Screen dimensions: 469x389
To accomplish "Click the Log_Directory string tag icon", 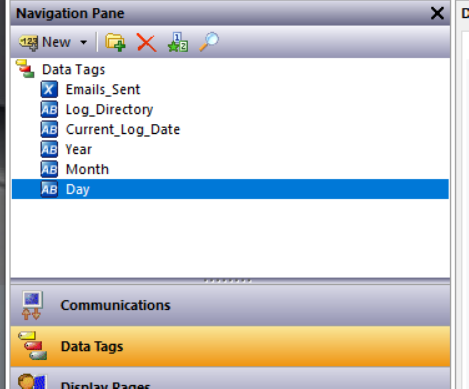I will click(49, 109).
